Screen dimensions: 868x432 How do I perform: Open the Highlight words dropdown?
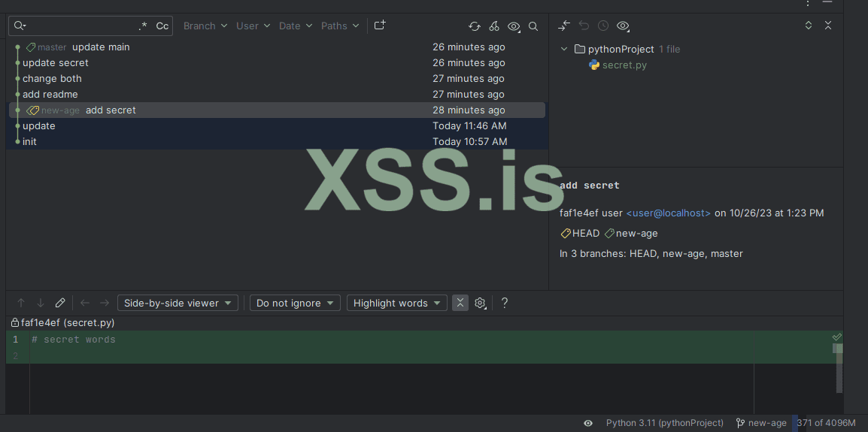(397, 303)
